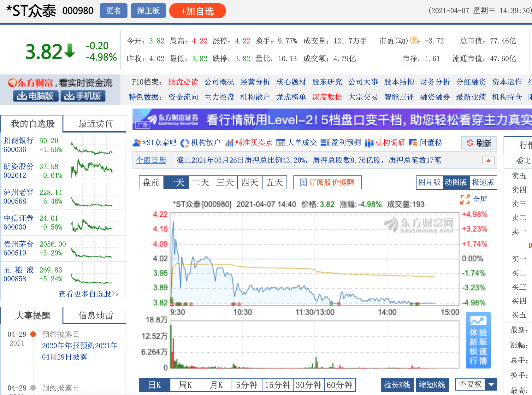This screenshot has height=395, width=532.
Task: Download 电脑版 client
Action: tap(36, 96)
